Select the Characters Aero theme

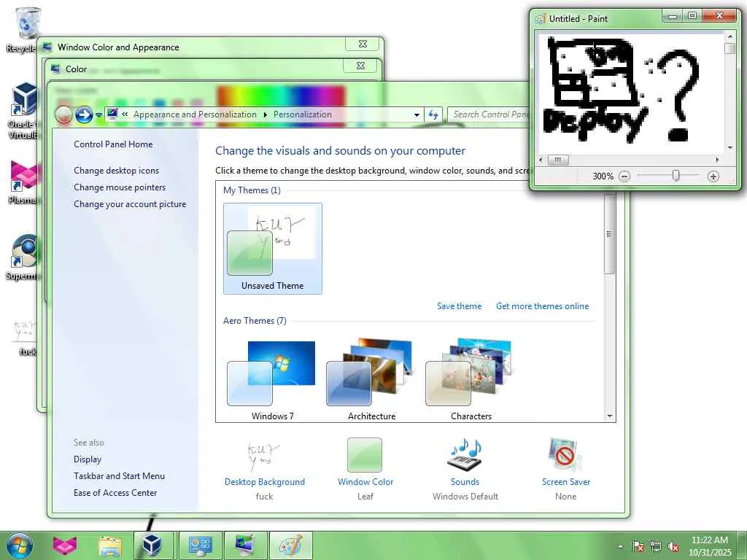pos(471,379)
